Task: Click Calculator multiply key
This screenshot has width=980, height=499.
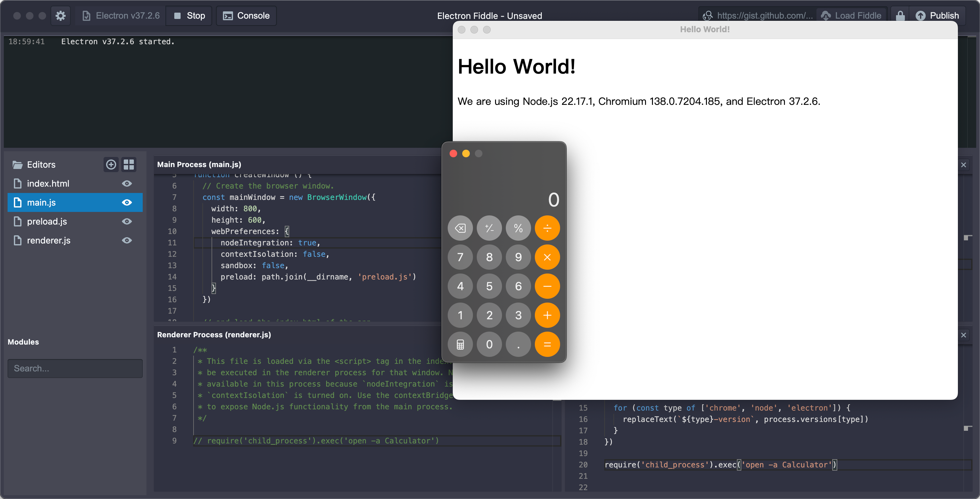Action: pyautogui.click(x=547, y=257)
